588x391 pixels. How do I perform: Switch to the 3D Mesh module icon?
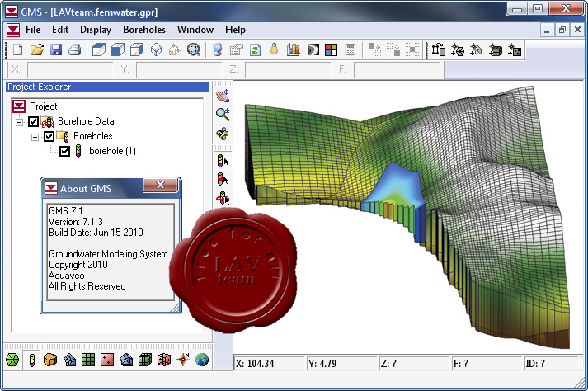126,360
